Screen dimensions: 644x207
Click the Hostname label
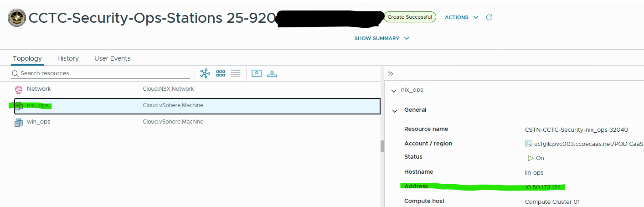[419, 172]
